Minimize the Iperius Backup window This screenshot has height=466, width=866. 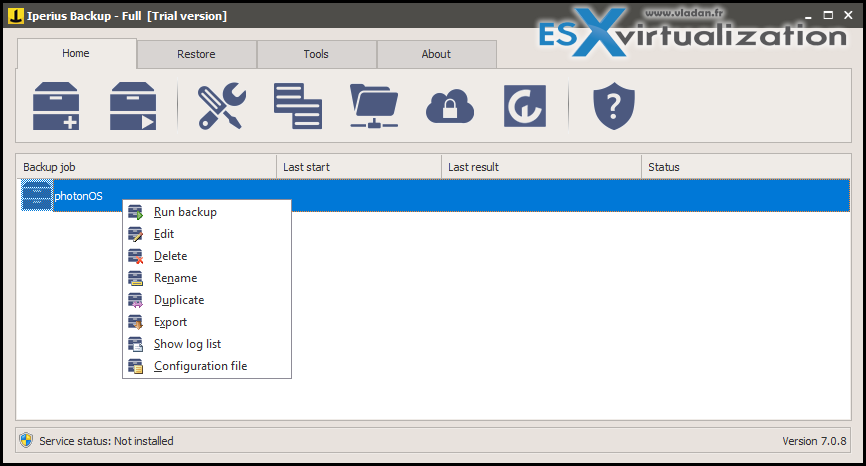[808, 16]
